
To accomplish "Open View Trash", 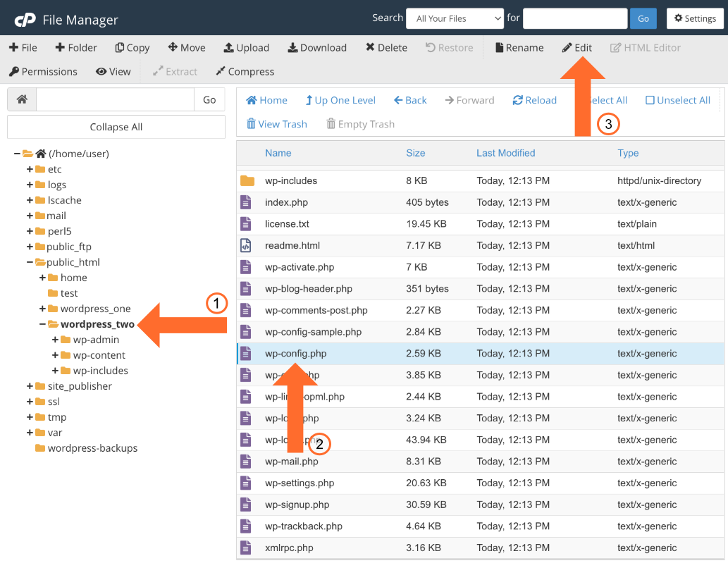I will pos(276,124).
